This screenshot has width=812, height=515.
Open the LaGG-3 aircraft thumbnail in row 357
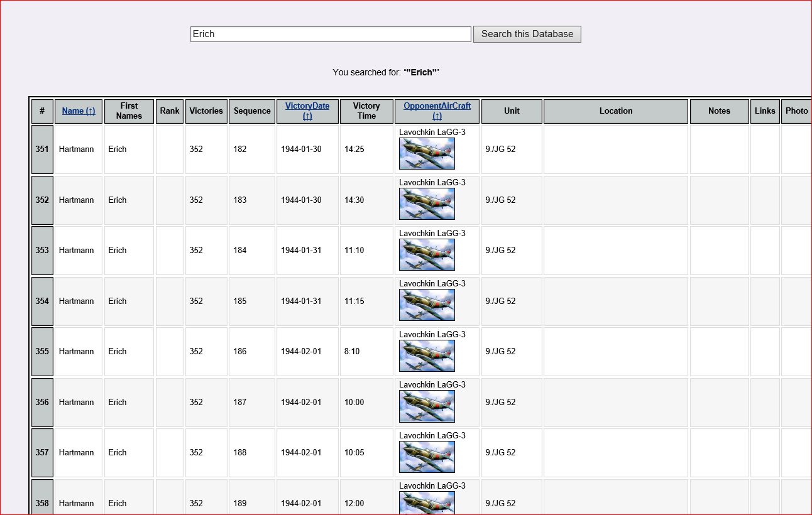tap(427, 457)
